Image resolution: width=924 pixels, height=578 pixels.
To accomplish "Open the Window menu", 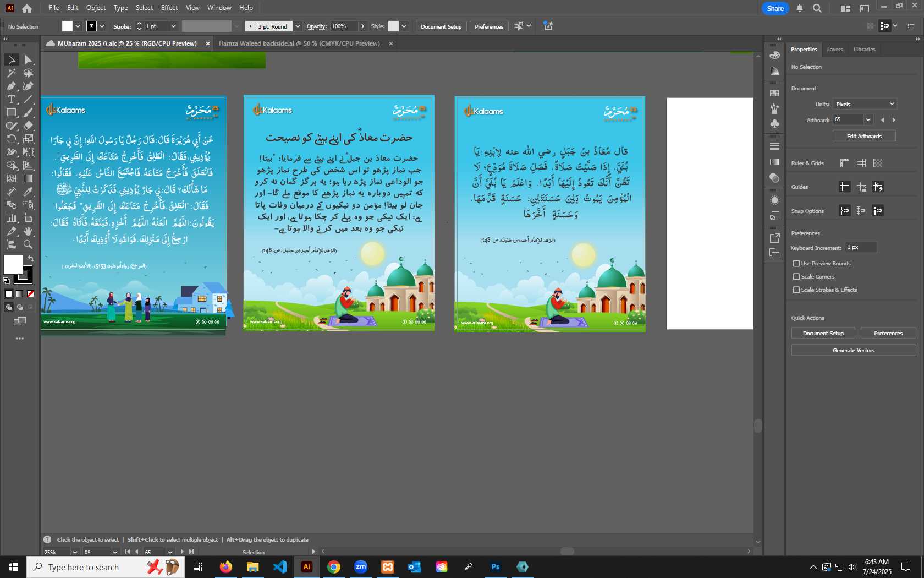I will pos(219,8).
